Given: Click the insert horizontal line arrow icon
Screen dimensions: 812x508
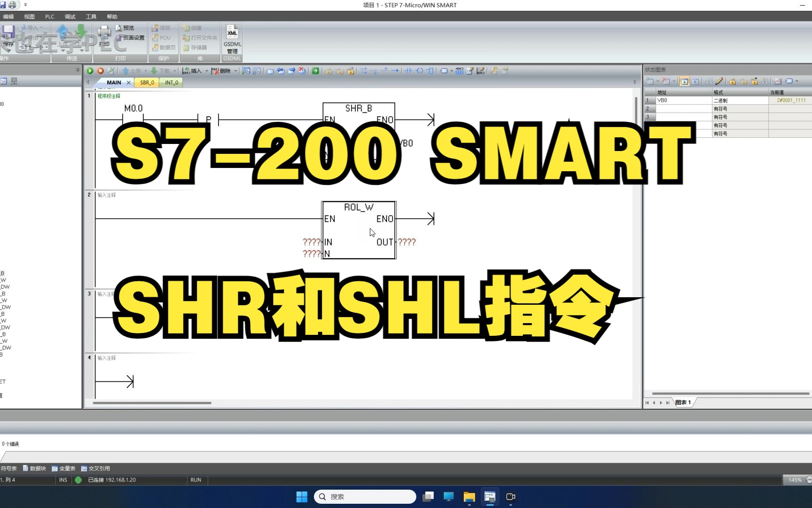Looking at the screenshot, I should click(x=395, y=71).
